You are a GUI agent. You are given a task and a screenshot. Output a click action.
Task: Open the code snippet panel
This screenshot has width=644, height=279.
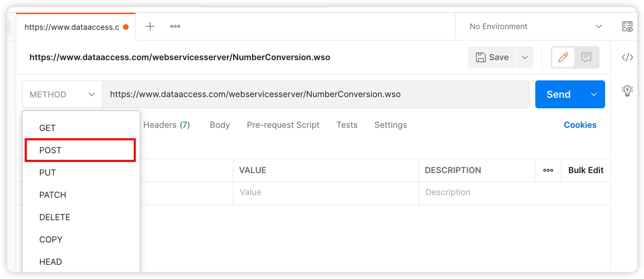(x=627, y=57)
